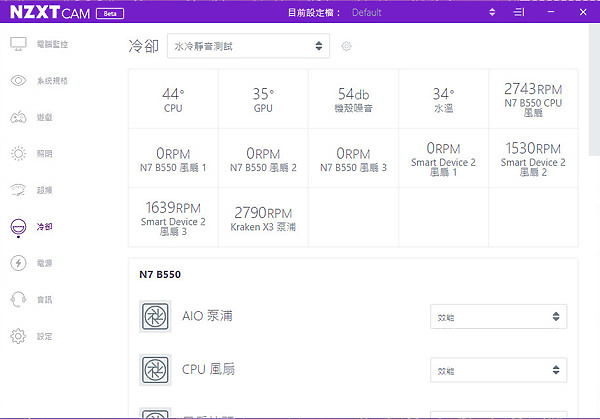Viewport: 600px width, 419px height.
Task: Click the Beta badge
Action: pyautogui.click(x=110, y=14)
